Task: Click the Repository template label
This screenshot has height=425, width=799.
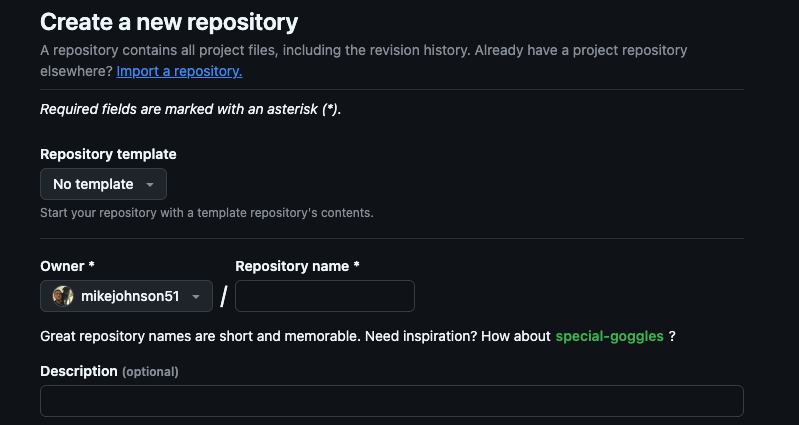Action: 109,154
